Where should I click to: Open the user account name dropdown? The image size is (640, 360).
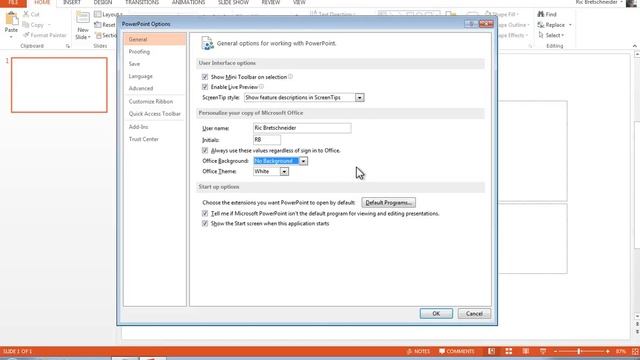(x=621, y=2)
